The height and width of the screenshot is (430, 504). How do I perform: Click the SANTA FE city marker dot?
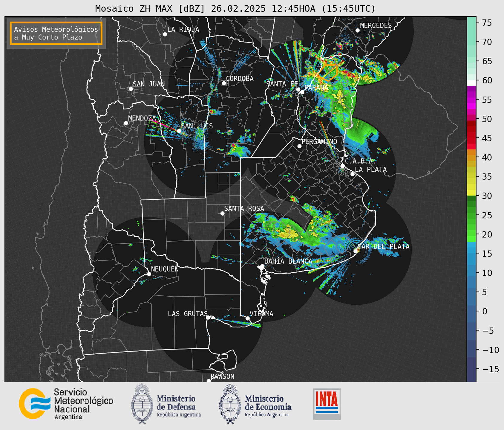coord(298,89)
